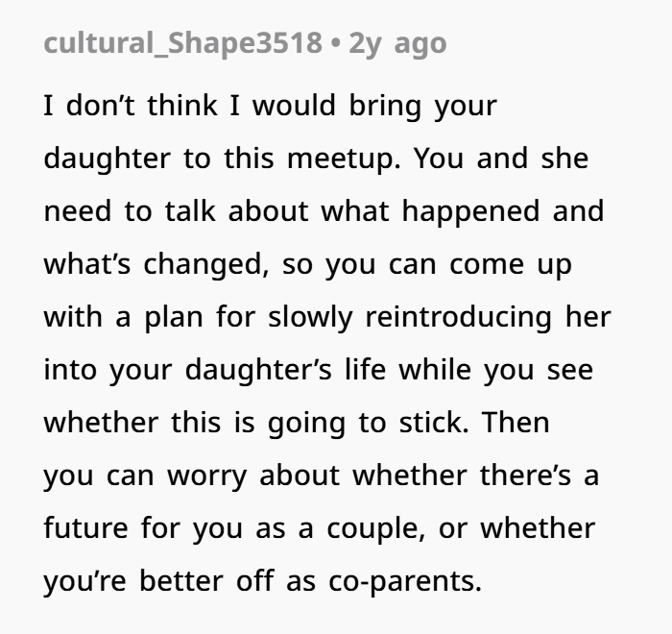The image size is (672, 634).
Task: Click the bullet separator after username
Action: point(336,43)
